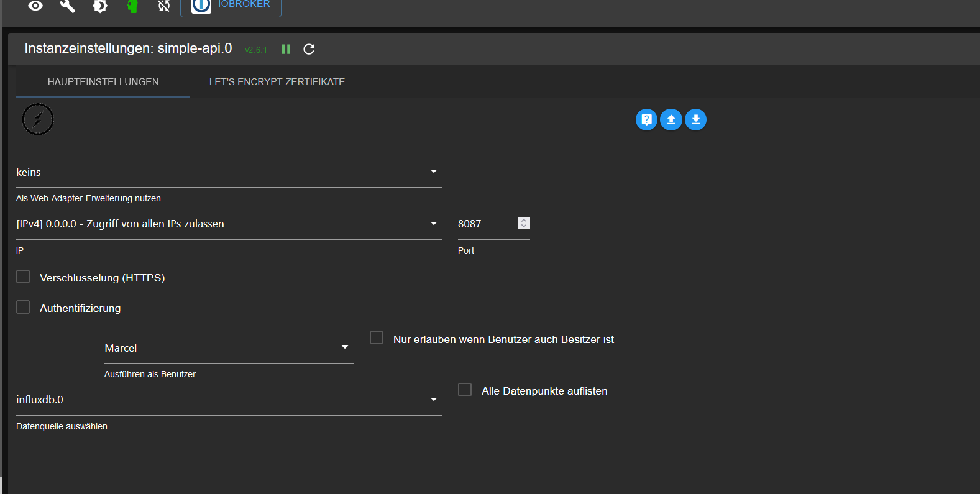Image resolution: width=980 pixels, height=494 pixels.
Task: Enable the Authentifizierung checkbox
Action: tap(23, 307)
